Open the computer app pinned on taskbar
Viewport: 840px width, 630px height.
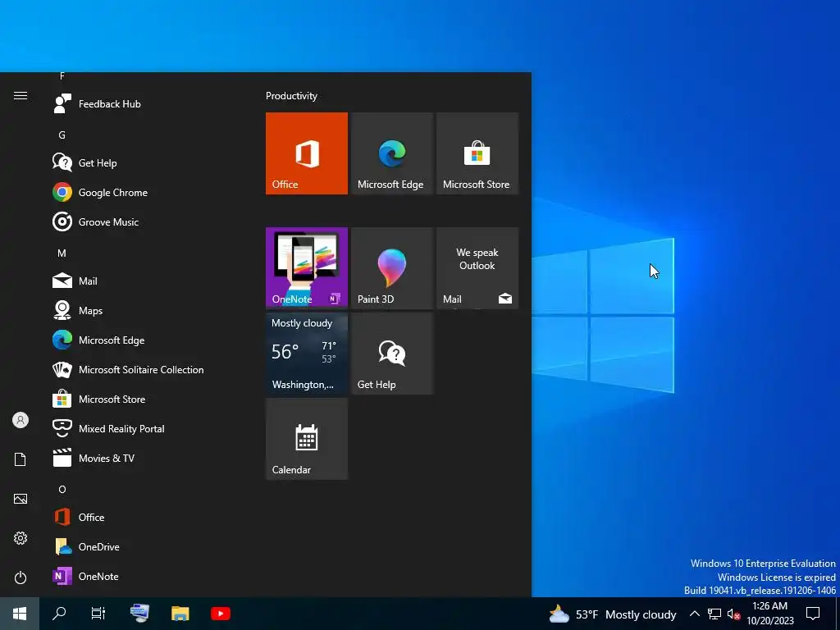(x=139, y=614)
